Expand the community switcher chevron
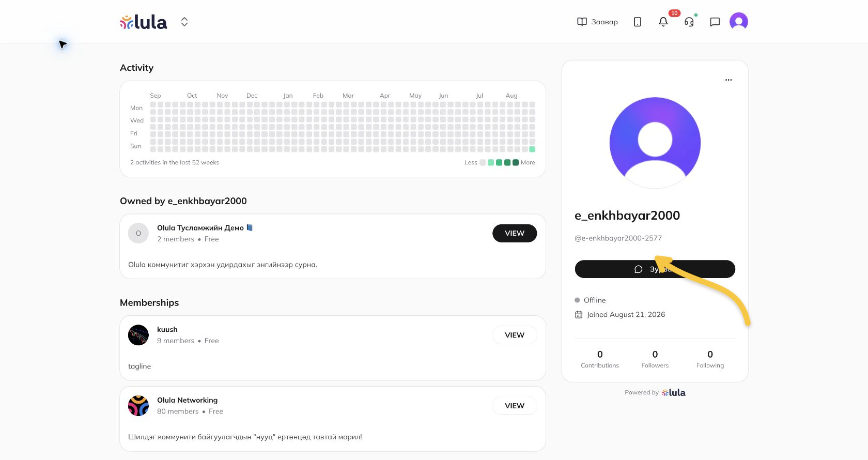This screenshot has width=868, height=460. [184, 22]
